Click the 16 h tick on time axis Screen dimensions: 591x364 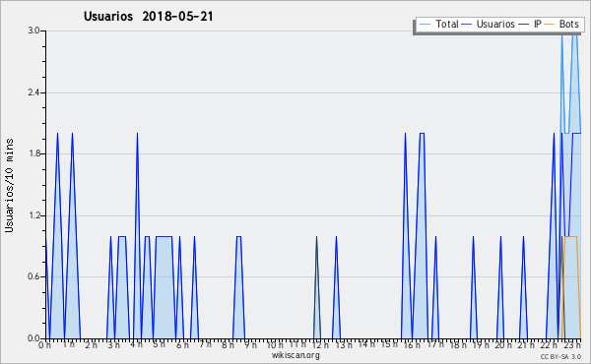click(x=412, y=344)
